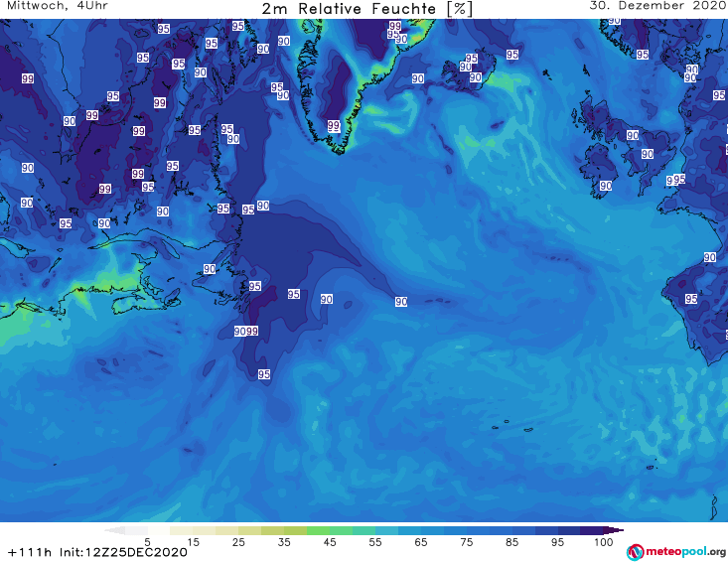The image size is (728, 562).
Task: Click the legend value 35
Action: (284, 542)
